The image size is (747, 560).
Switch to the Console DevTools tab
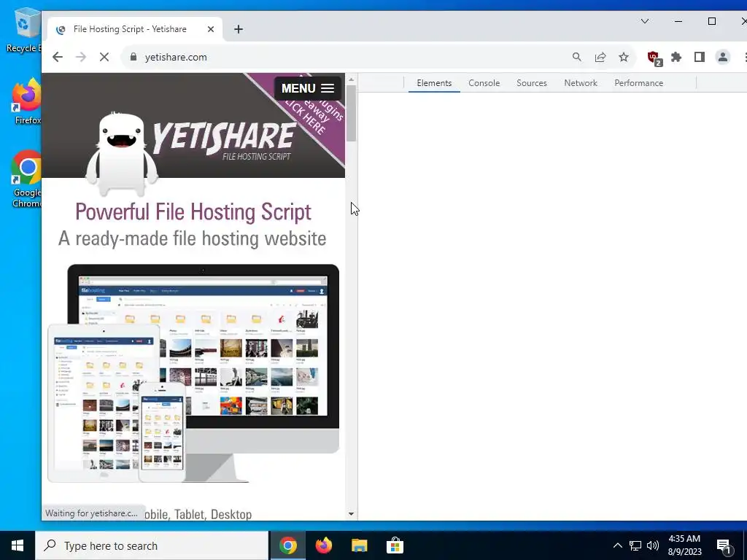click(x=484, y=83)
